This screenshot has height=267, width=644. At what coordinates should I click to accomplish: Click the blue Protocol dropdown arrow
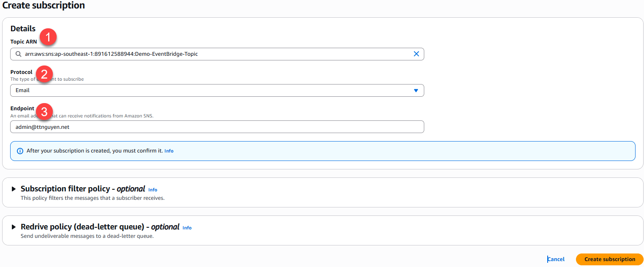[x=416, y=90]
